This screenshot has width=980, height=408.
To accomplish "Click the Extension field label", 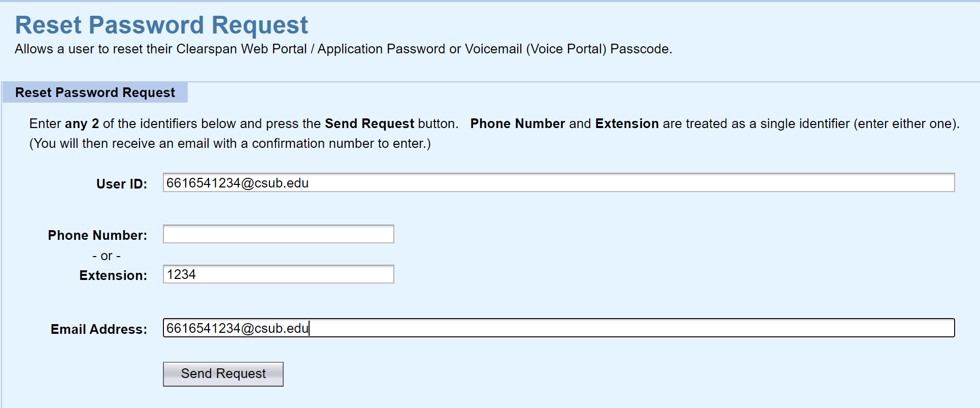I will tap(113, 275).
